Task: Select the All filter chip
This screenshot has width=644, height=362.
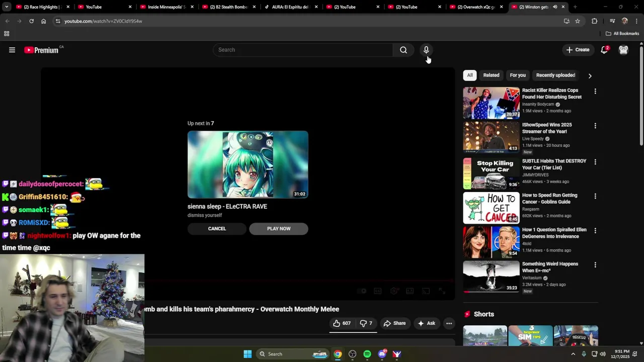Action: (x=469, y=75)
